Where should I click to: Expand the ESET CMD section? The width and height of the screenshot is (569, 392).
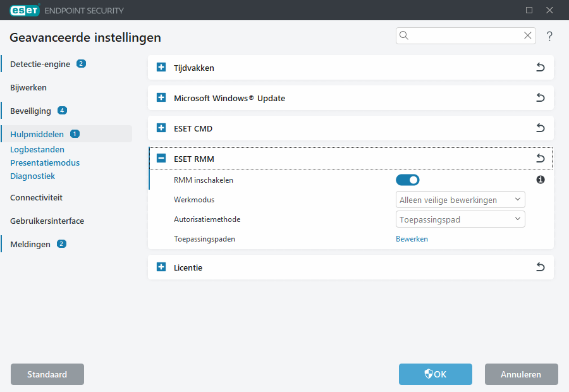point(161,128)
